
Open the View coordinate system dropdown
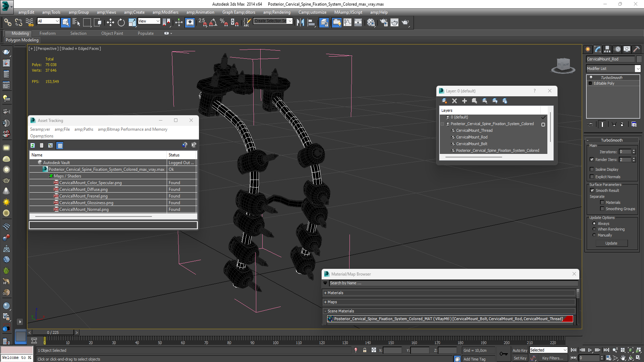tap(149, 21)
